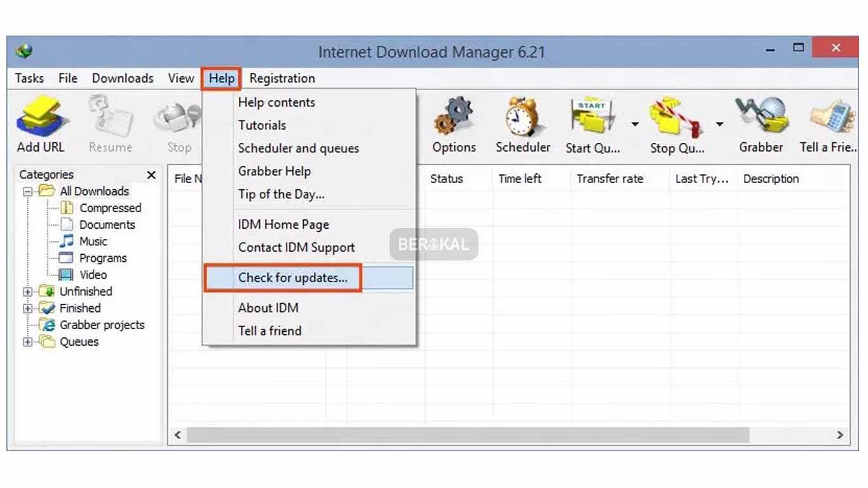
Task: Click the scrollbar left arrow
Action: coord(178,435)
